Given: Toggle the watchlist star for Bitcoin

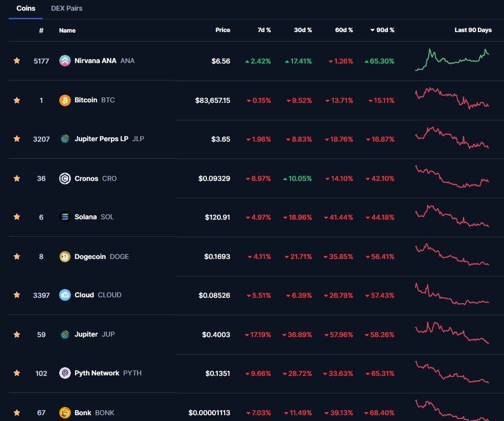Looking at the screenshot, I should pyautogui.click(x=17, y=100).
